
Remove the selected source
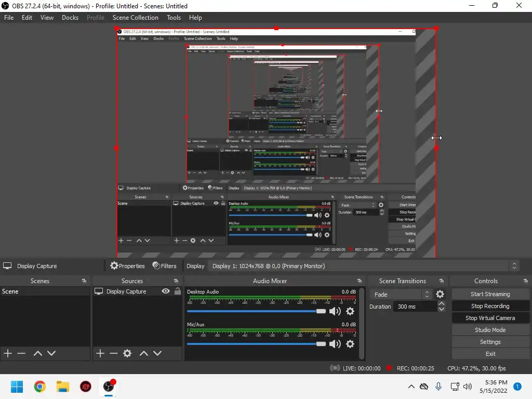(x=114, y=353)
